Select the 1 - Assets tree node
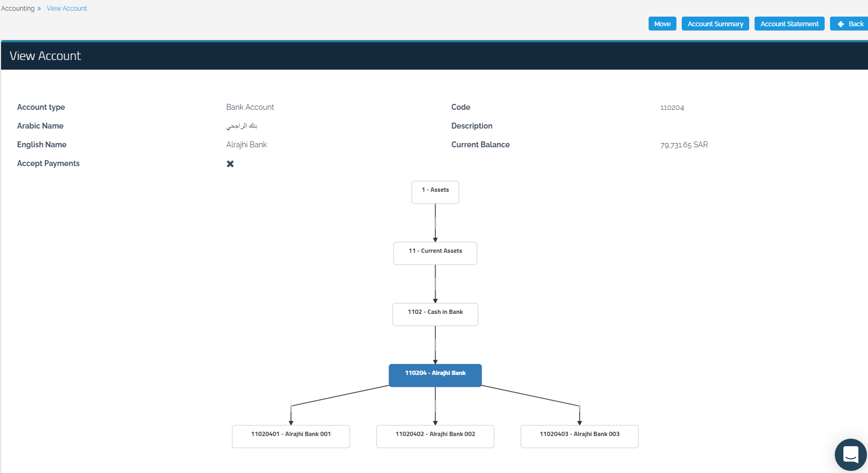The image size is (868, 473). point(435,192)
